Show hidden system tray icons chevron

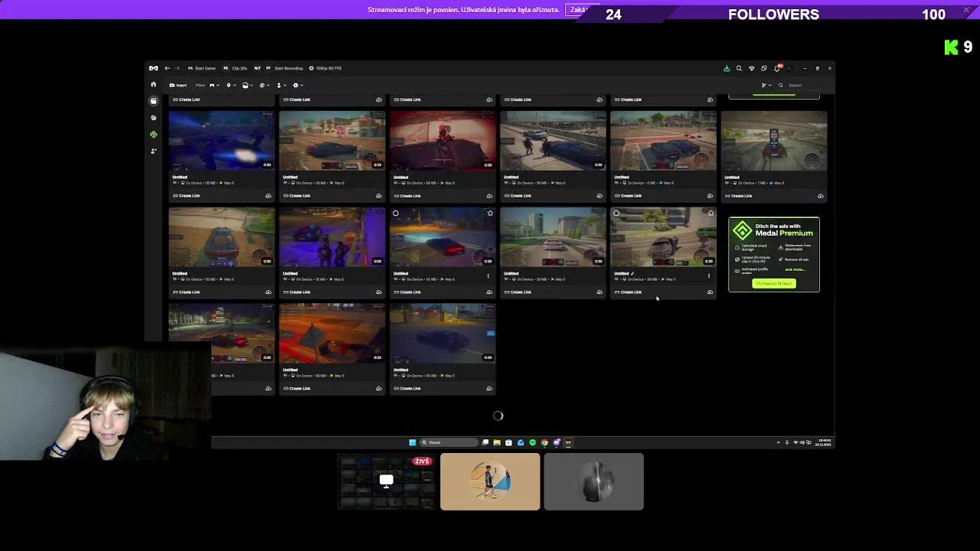coord(779,442)
